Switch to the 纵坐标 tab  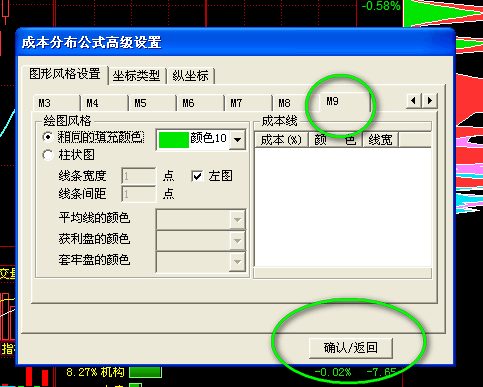(190, 76)
